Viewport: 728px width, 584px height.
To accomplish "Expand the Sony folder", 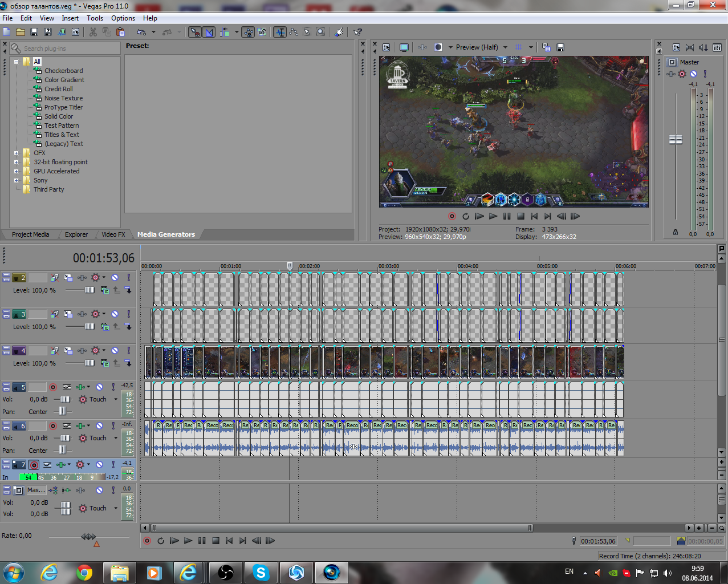I will point(16,180).
